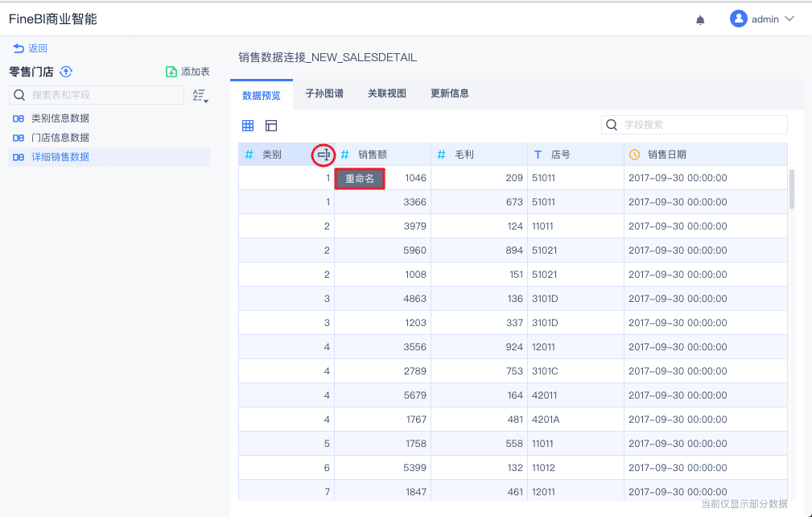Screen dimensions: 812x517
Task: Click the text type icon of 店号 column
Action: point(538,155)
